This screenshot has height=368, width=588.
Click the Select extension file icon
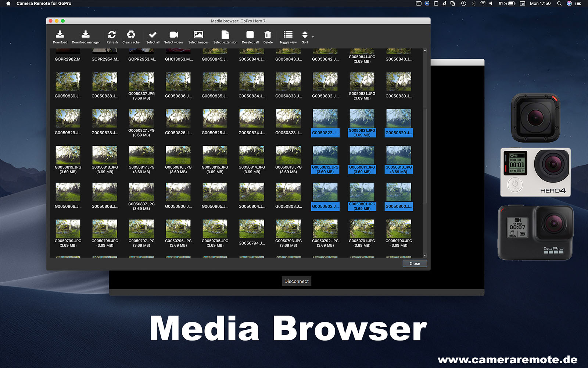pyautogui.click(x=225, y=35)
